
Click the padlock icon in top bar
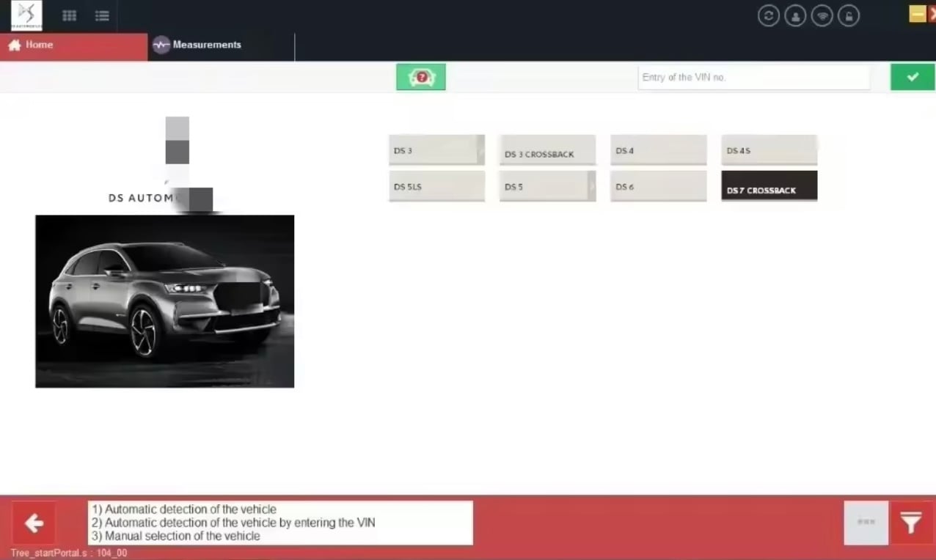click(848, 15)
